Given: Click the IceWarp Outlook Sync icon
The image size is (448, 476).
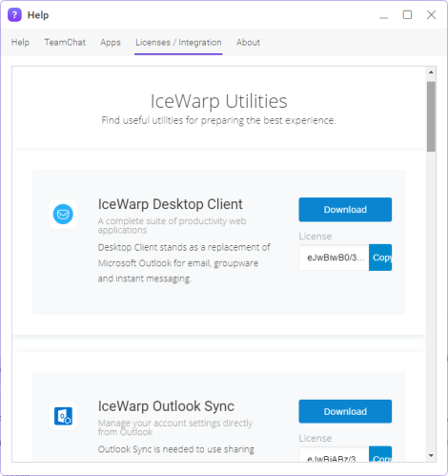Looking at the screenshot, I should coord(63,416).
